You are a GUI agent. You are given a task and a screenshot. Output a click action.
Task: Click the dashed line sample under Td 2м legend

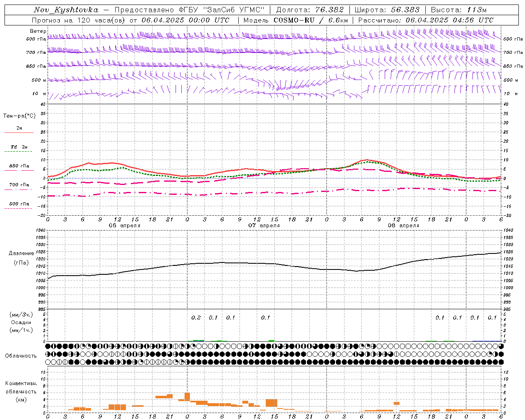tap(18, 152)
